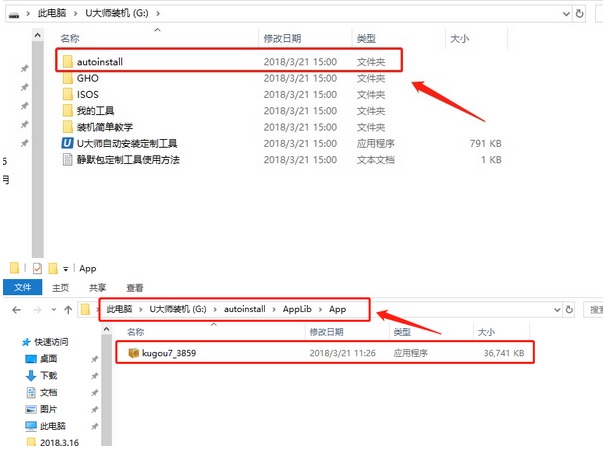Sort top window by 名称 column
Screen dimensions: 605x466
[70, 38]
